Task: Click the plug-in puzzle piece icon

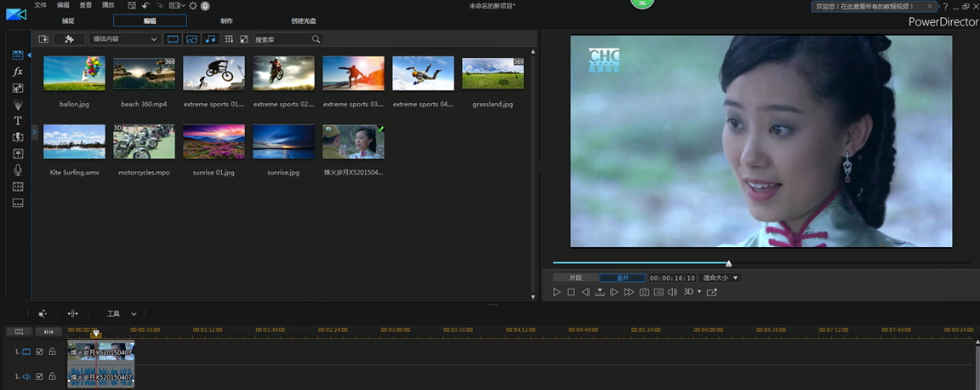Action: click(69, 39)
